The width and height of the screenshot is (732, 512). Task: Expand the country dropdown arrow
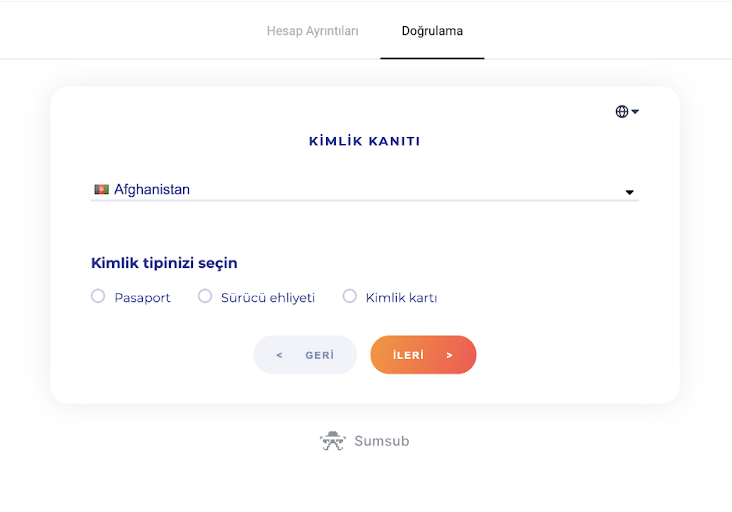click(629, 192)
